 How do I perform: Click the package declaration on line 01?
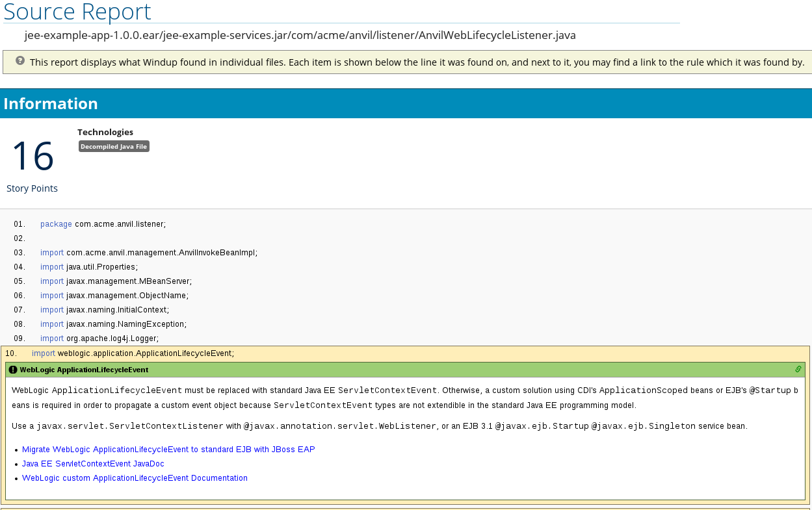click(103, 224)
